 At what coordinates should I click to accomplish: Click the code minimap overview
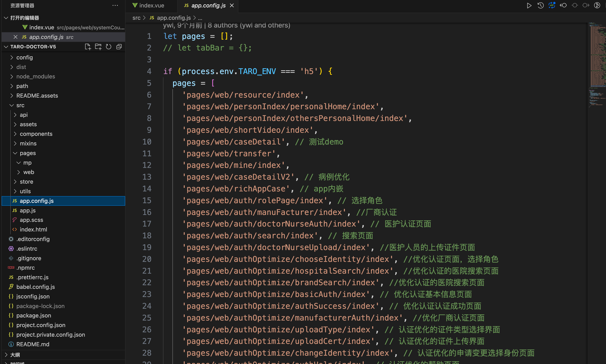click(x=597, y=65)
